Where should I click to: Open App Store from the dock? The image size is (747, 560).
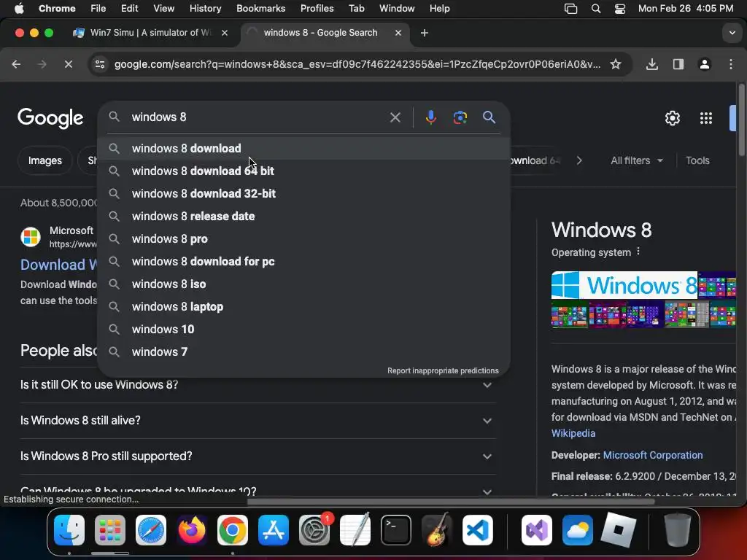click(274, 530)
